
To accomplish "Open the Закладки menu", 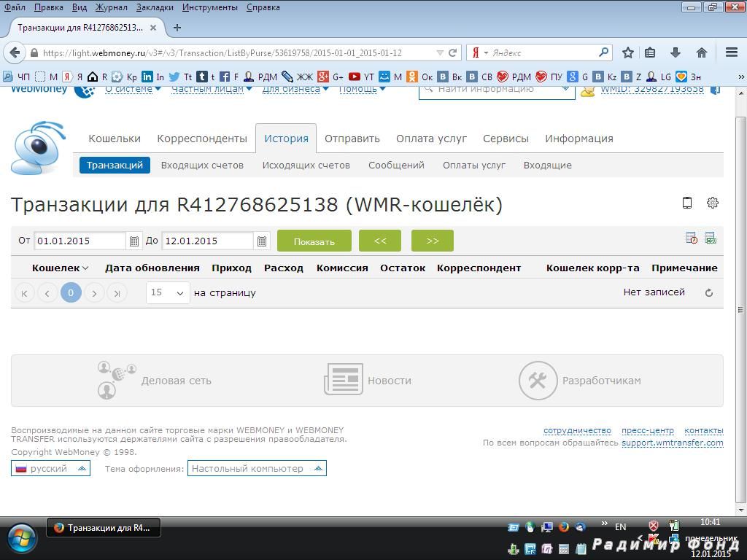I will point(155,7).
